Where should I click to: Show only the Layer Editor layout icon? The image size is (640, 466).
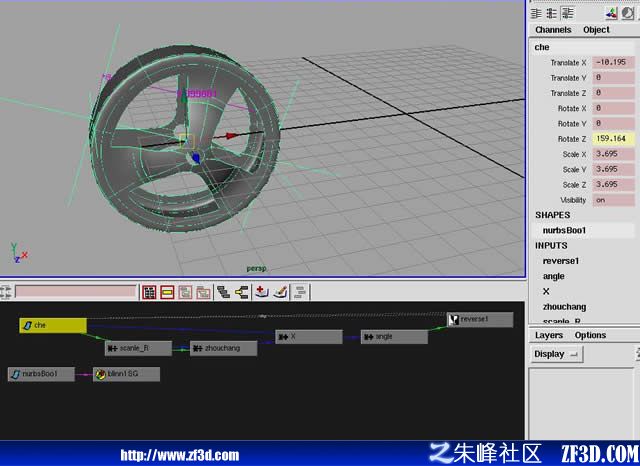click(552, 13)
